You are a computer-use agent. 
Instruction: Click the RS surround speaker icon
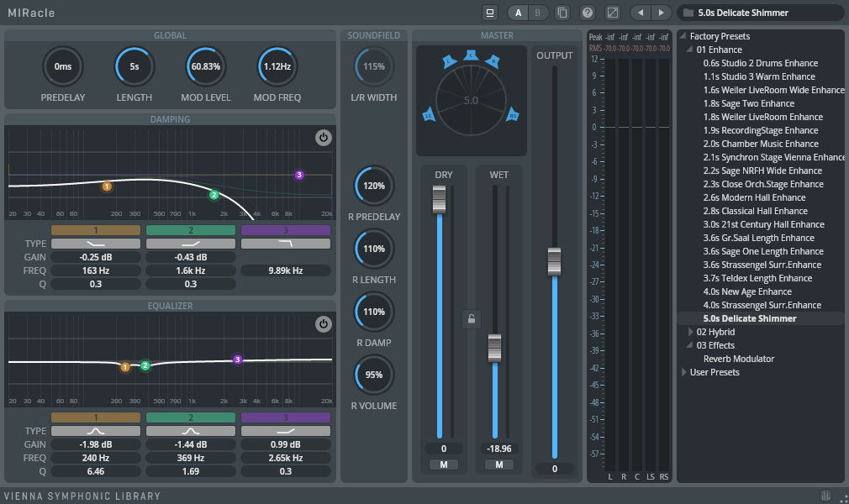pos(512,114)
